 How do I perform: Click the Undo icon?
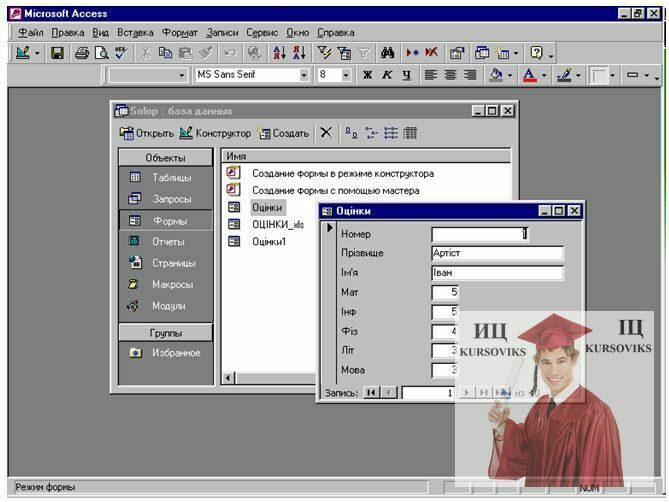click(x=230, y=53)
